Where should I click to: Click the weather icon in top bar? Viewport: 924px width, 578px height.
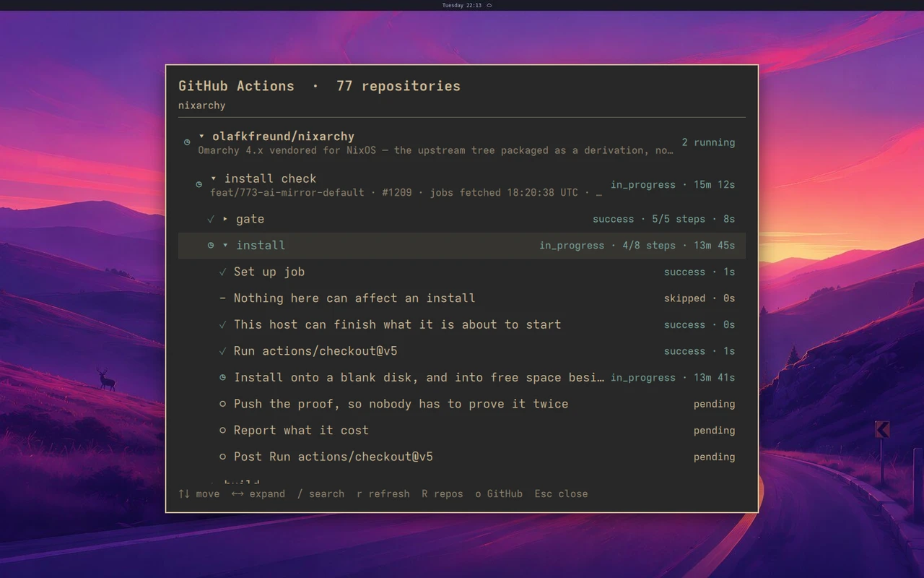click(489, 5)
